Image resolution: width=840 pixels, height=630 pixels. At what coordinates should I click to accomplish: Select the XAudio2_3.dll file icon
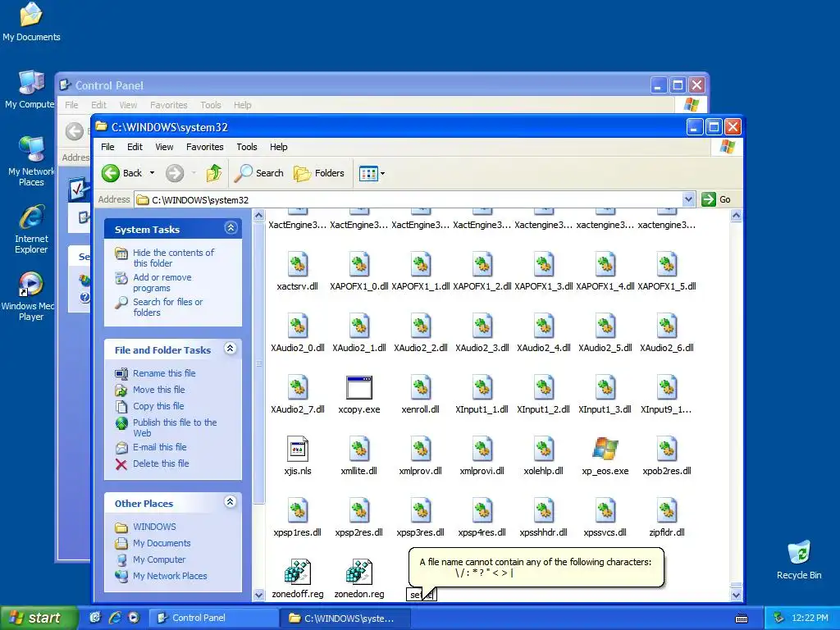(482, 326)
